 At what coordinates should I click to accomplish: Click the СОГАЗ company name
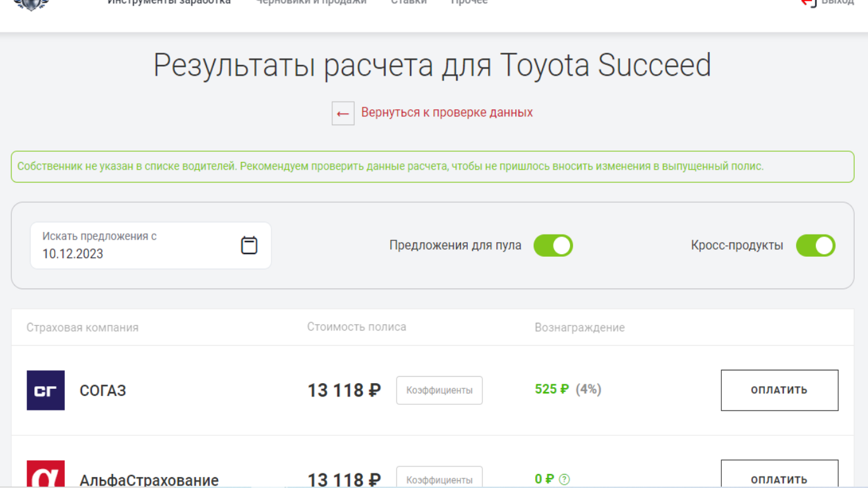coord(103,390)
